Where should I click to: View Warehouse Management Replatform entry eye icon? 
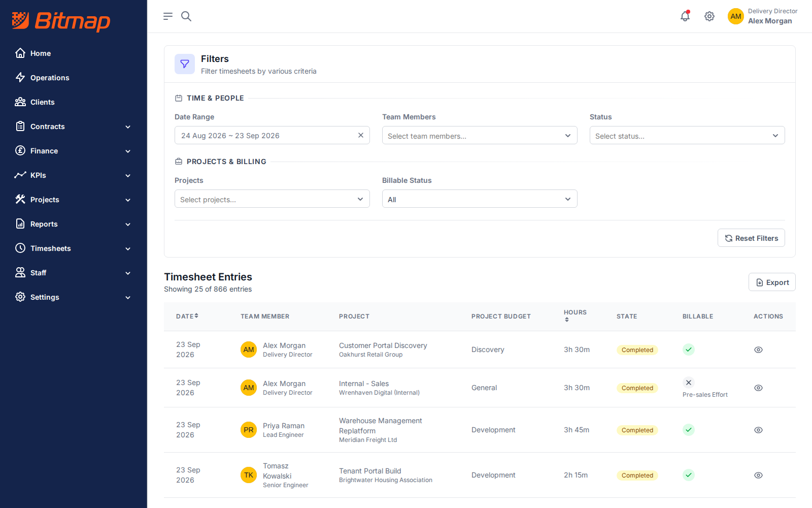pyautogui.click(x=758, y=430)
